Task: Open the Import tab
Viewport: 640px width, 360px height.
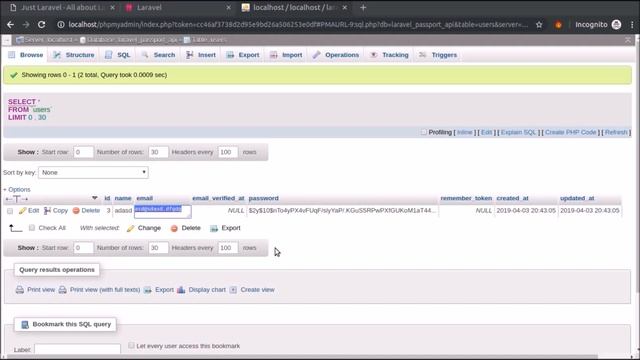Action: [286, 55]
